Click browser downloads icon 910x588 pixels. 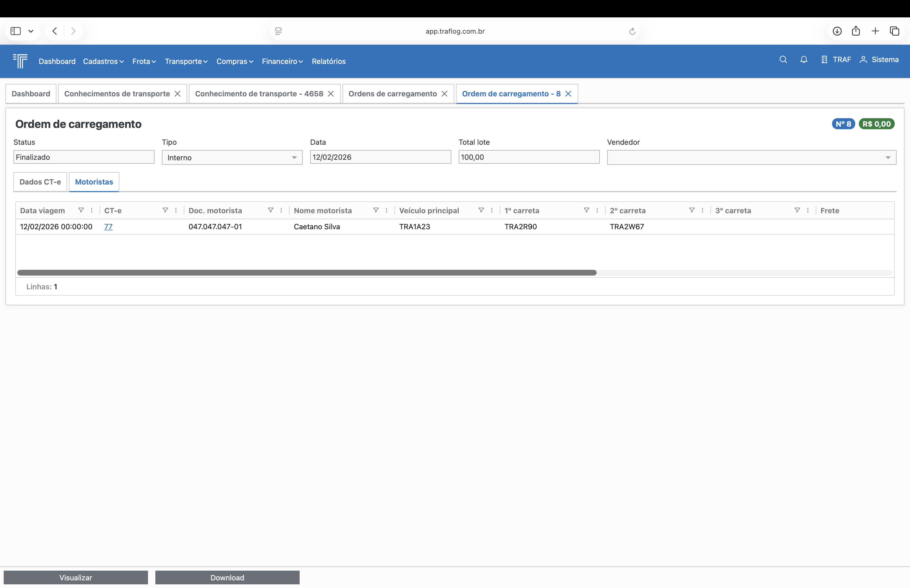tap(837, 31)
